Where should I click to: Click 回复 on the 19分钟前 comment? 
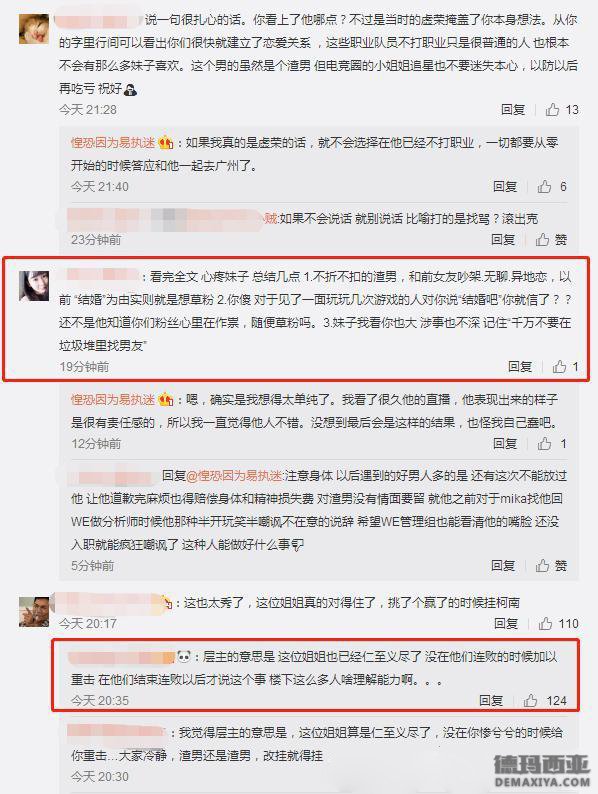pos(520,366)
